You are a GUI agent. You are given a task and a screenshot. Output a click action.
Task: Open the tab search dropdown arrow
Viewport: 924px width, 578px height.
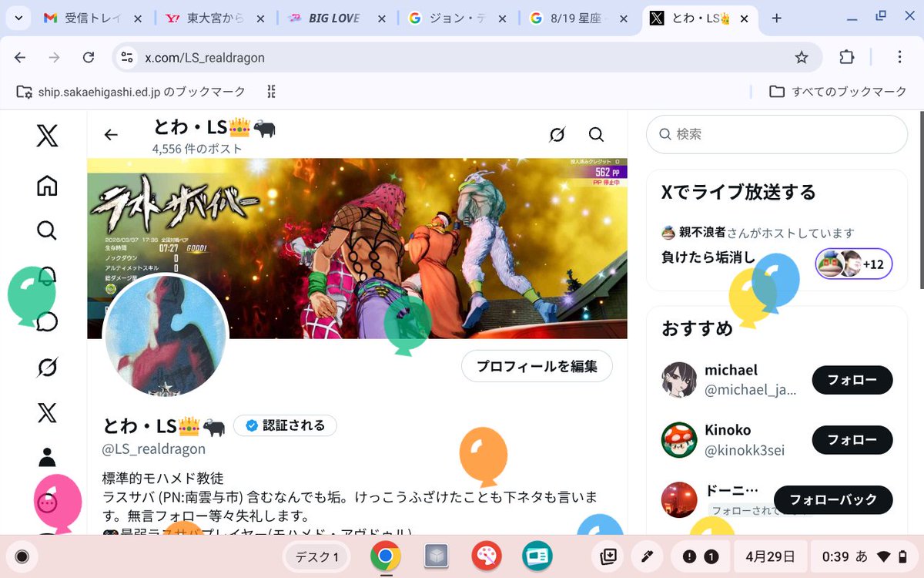pos(18,18)
